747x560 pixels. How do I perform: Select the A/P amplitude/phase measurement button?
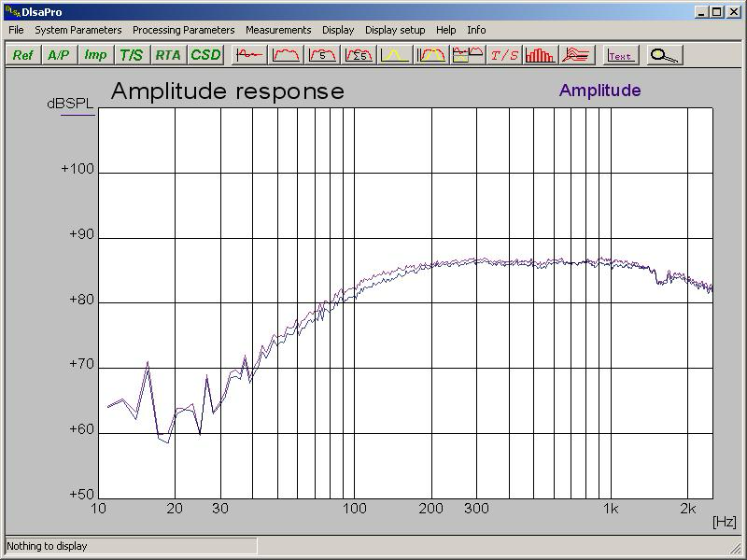59,55
